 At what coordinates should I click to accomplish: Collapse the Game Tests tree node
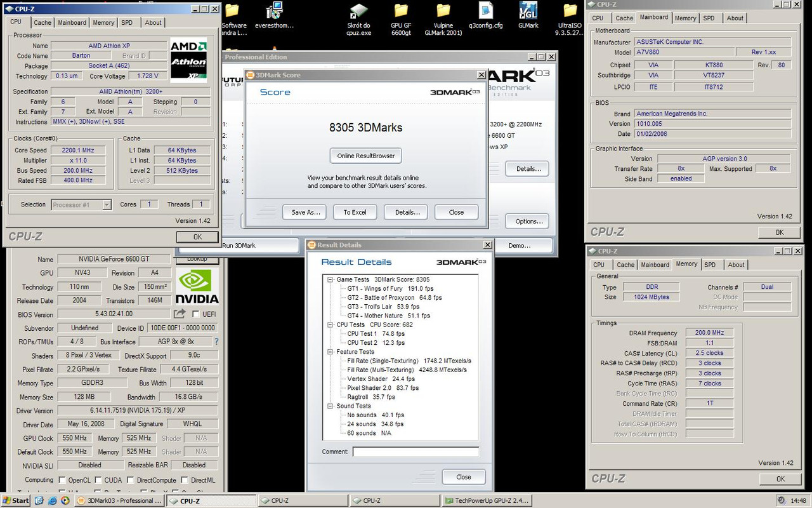click(330, 279)
